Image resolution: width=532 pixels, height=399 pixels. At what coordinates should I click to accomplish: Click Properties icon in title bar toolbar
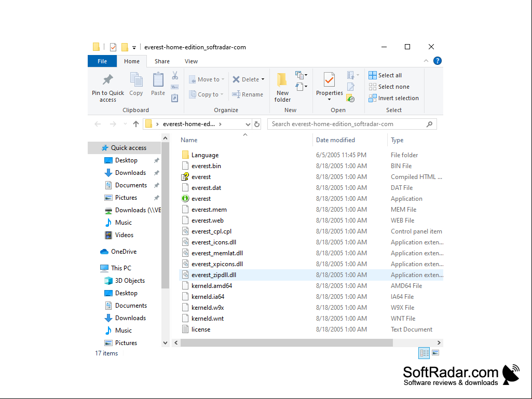point(113,47)
